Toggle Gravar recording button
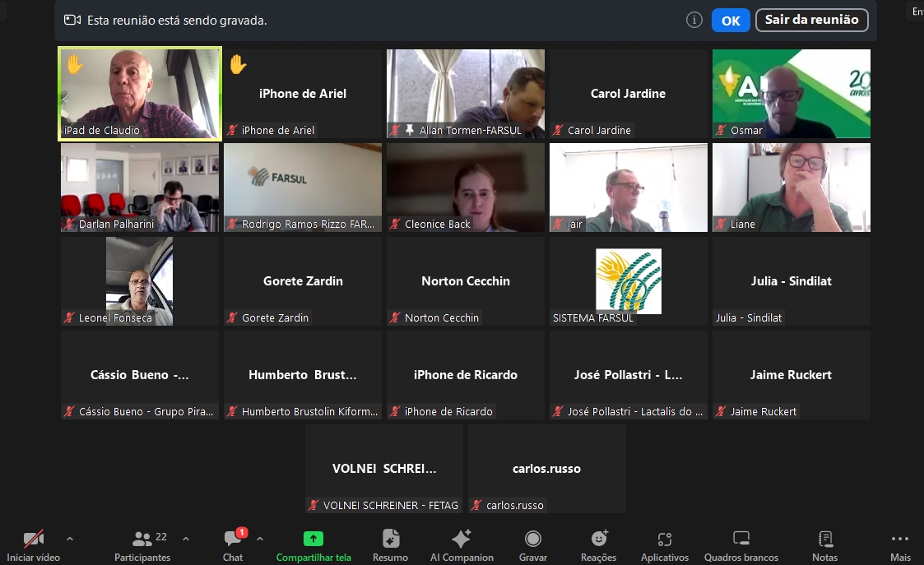The width and height of the screenshot is (924, 565). click(533, 540)
